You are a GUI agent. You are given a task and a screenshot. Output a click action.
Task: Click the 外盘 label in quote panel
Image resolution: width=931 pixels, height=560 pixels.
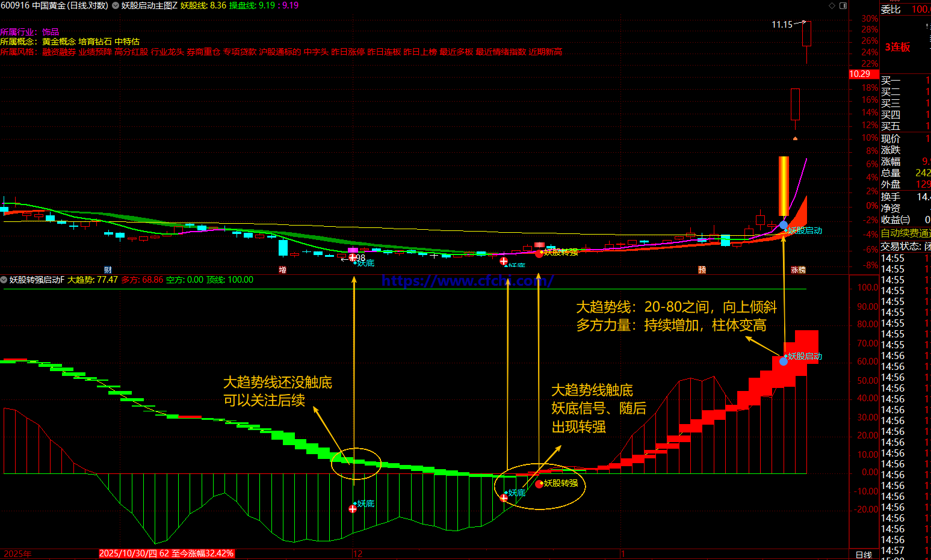click(x=891, y=185)
